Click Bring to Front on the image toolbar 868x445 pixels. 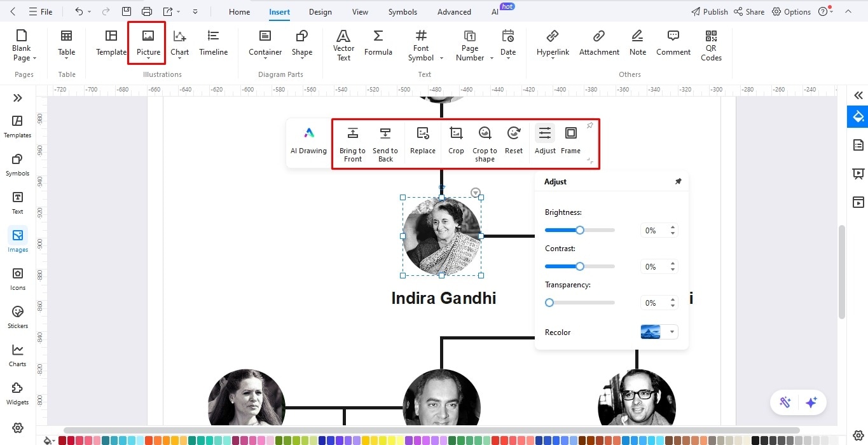tap(352, 142)
